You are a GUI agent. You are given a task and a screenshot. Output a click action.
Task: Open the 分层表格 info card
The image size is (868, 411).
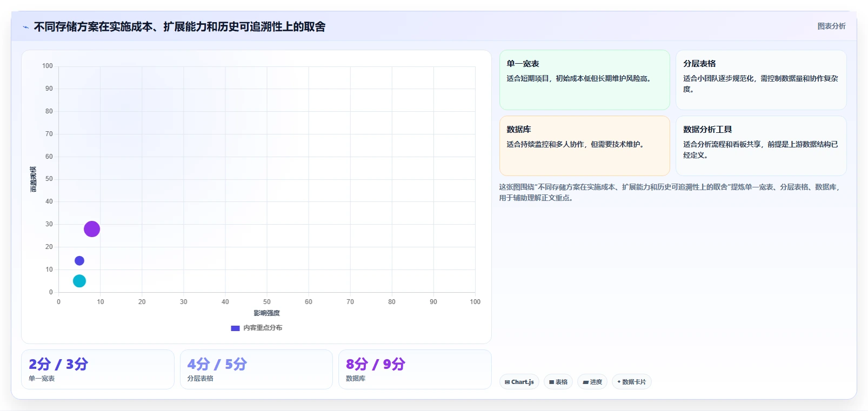pos(761,80)
